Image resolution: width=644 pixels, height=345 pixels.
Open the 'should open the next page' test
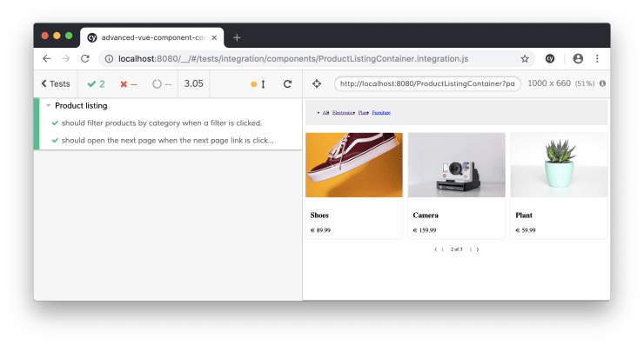(x=167, y=140)
